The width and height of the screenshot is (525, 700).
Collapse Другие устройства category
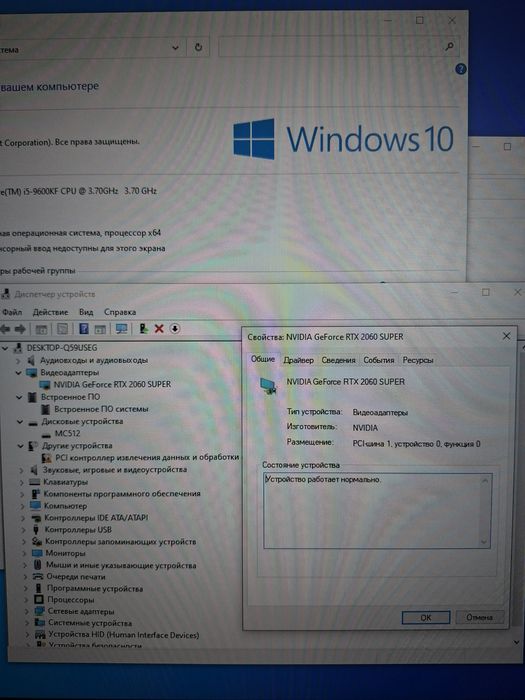click(x=21, y=446)
